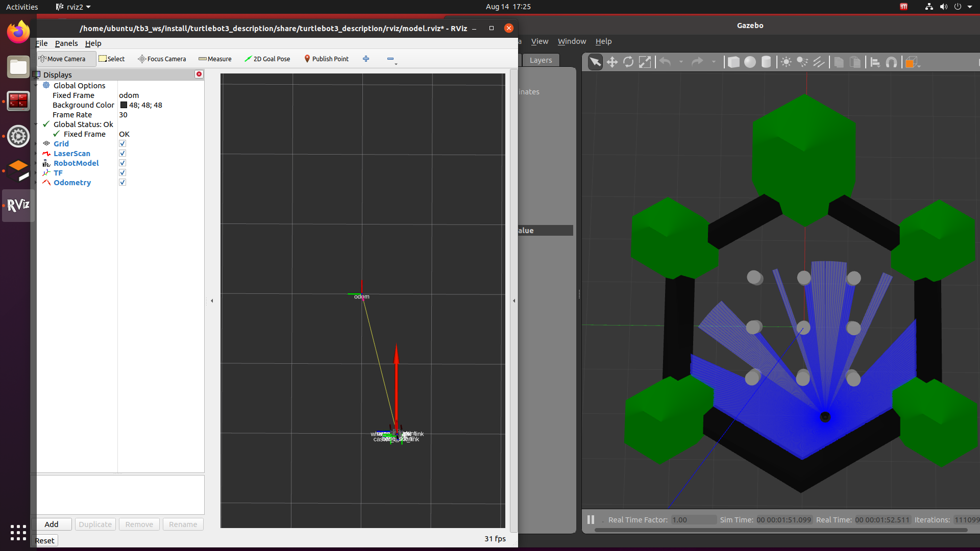
Task: Click the Gazebo copy icon
Action: tap(839, 62)
